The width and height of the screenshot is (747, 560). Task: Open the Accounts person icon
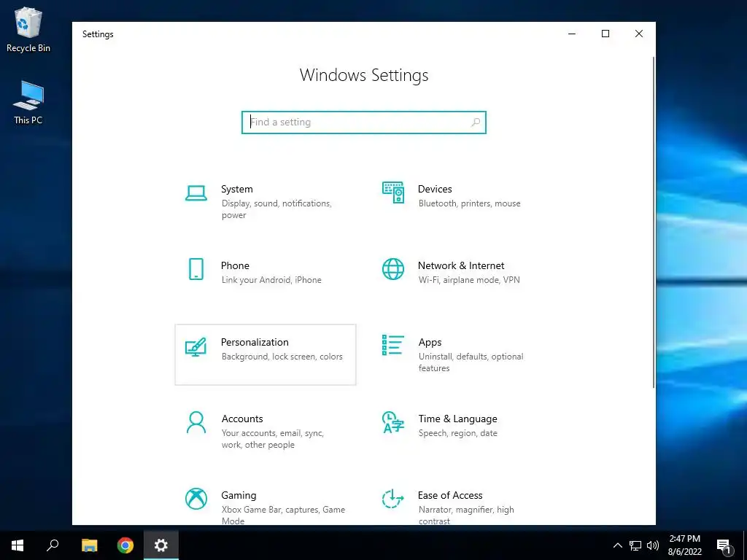tap(196, 422)
